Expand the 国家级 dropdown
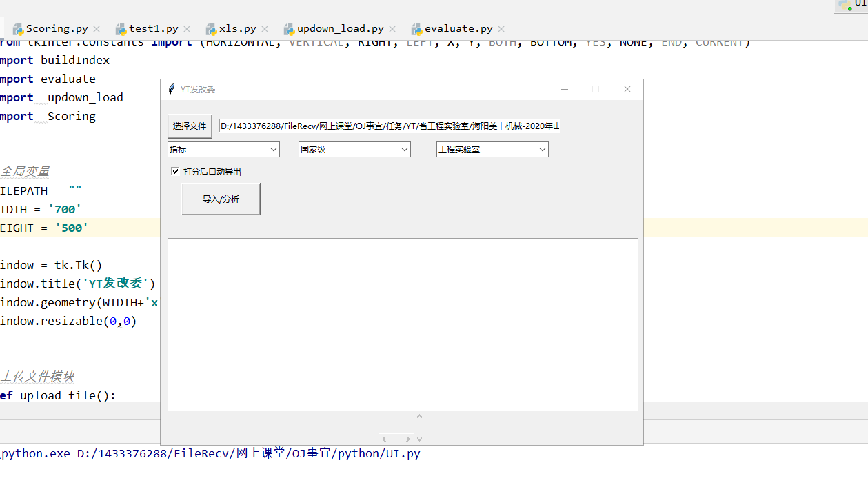 404,149
